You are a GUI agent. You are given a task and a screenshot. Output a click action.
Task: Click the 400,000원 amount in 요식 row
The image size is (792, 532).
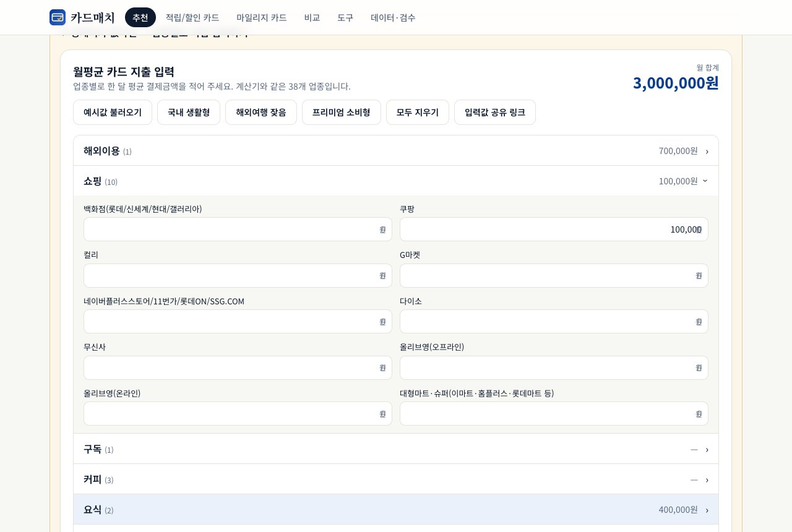coord(678,510)
